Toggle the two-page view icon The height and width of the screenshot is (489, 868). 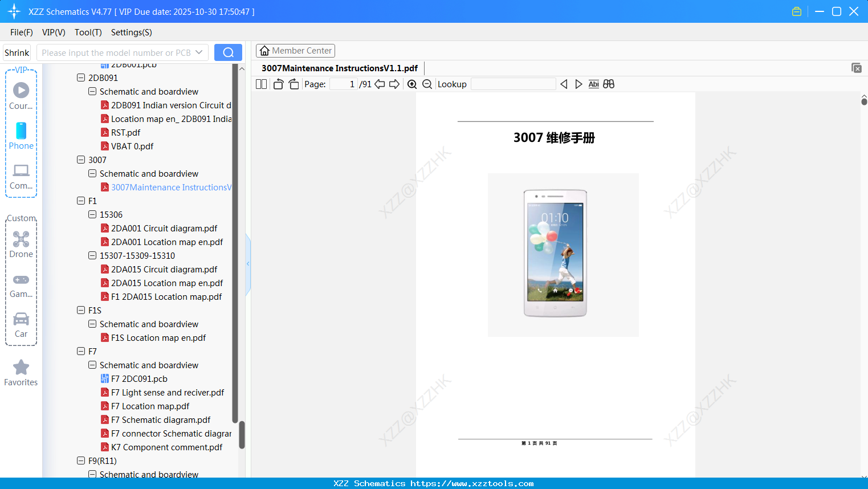(x=261, y=84)
